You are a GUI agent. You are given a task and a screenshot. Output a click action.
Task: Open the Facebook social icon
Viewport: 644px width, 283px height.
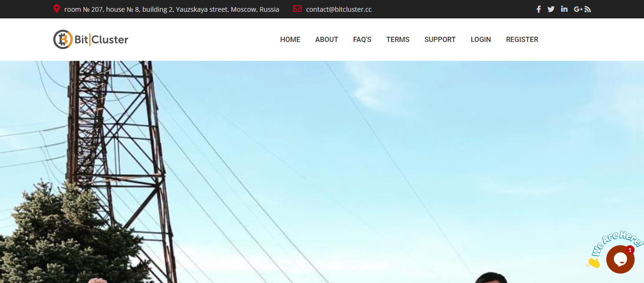pyautogui.click(x=538, y=9)
